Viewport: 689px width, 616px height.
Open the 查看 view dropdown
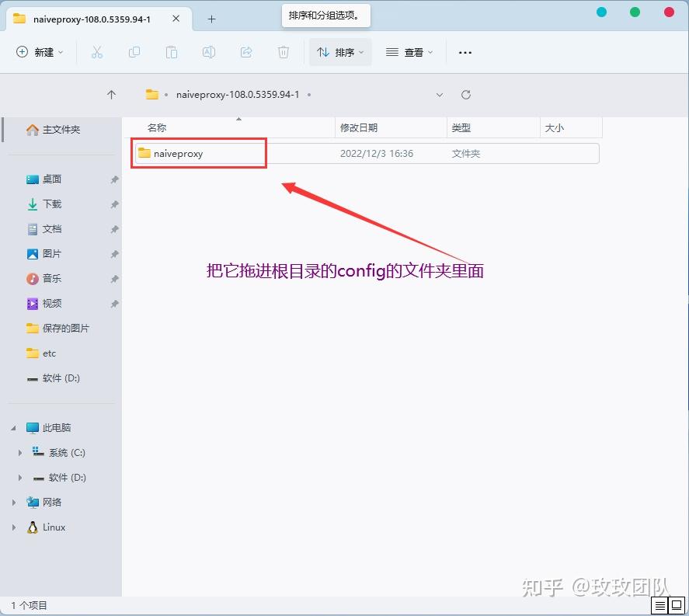tap(409, 52)
